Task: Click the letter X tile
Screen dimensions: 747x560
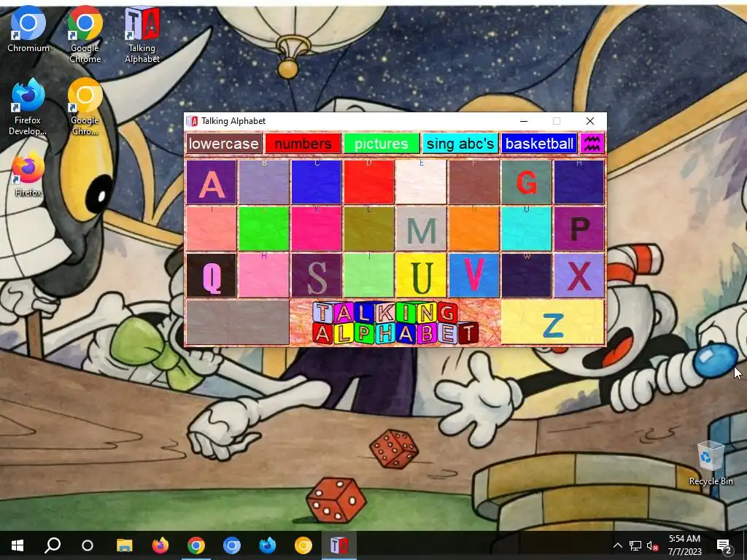Action: coord(578,275)
